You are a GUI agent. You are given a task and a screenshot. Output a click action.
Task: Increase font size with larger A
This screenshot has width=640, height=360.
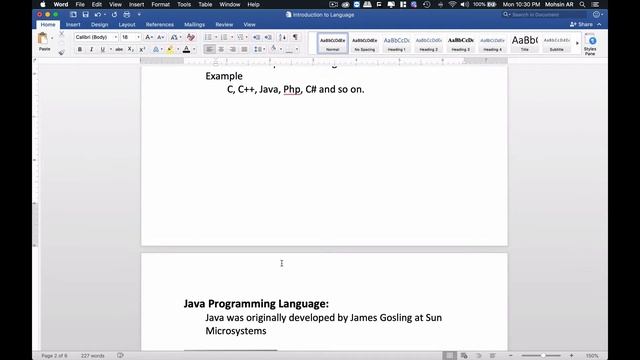point(149,37)
